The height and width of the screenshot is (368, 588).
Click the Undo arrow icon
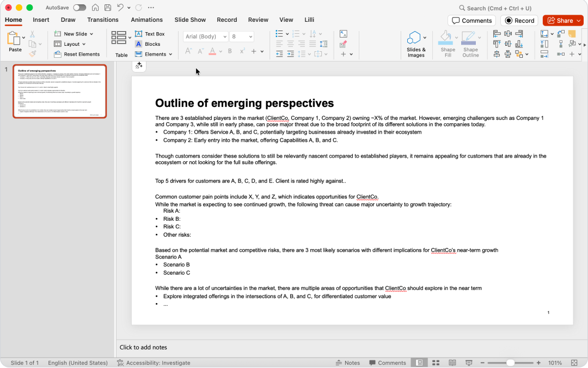tap(120, 8)
